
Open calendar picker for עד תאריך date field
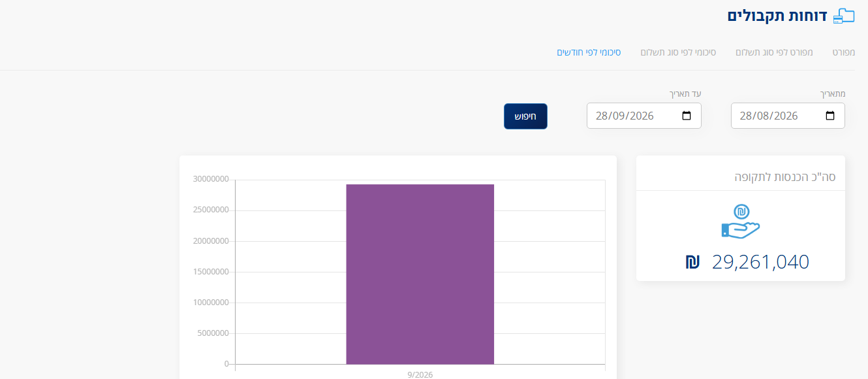click(x=687, y=116)
